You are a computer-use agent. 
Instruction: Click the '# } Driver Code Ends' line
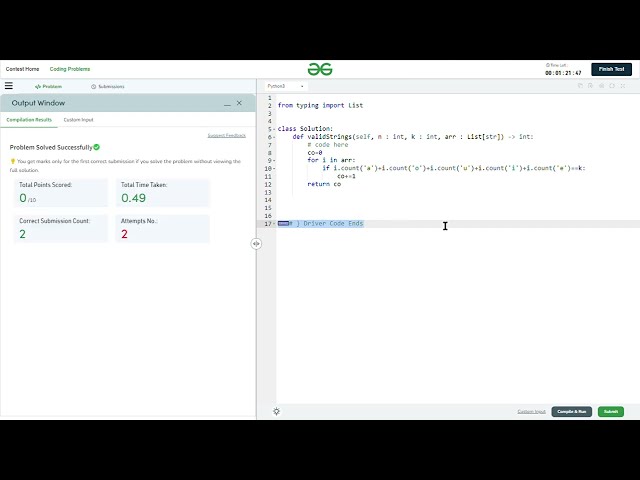pyautogui.click(x=320, y=224)
